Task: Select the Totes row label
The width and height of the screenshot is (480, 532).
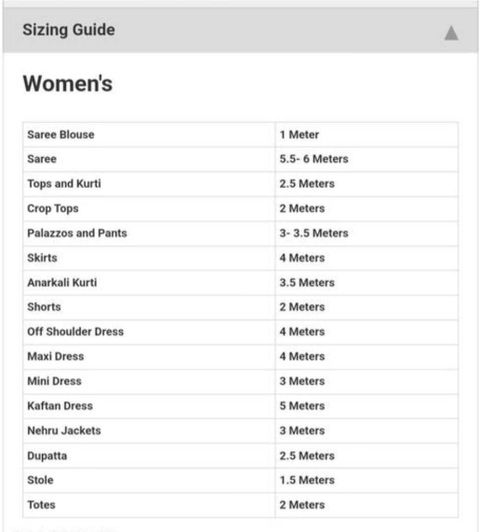Action: click(x=41, y=505)
